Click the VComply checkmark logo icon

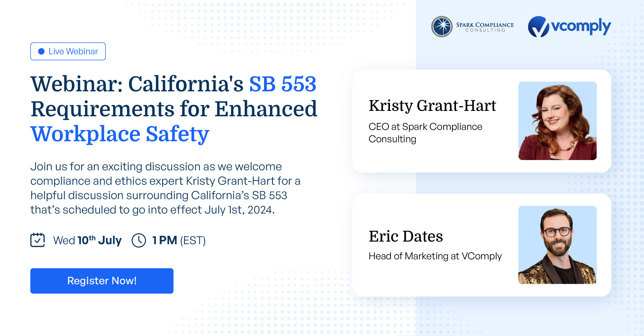538,26
